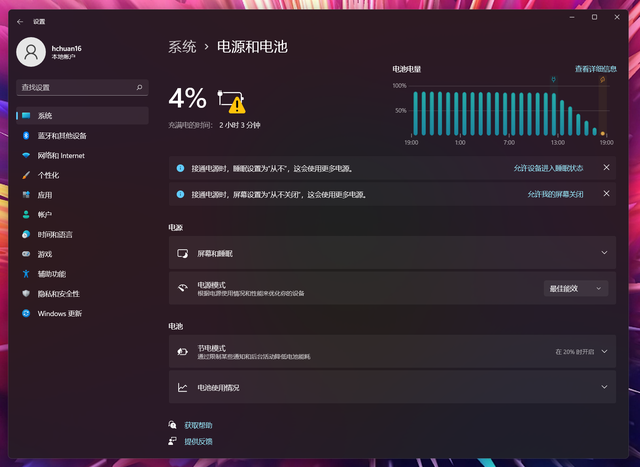Click the orange dot at chart end
The width and height of the screenshot is (640, 467).
tap(603, 133)
